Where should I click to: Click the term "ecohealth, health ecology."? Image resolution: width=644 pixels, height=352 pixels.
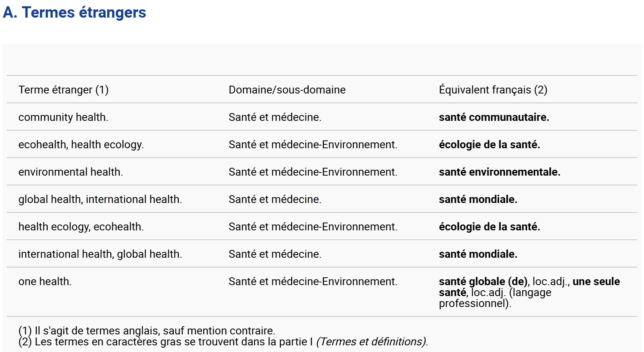coord(81,145)
